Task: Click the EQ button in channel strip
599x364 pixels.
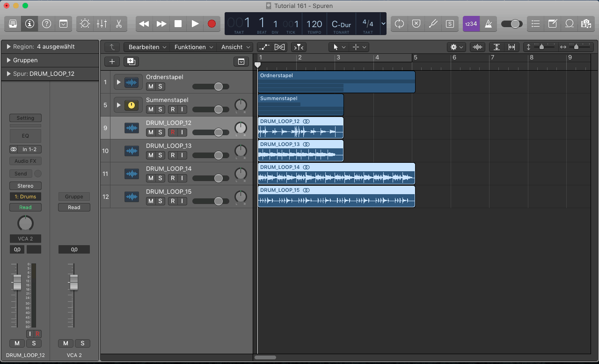Action: [x=25, y=136]
